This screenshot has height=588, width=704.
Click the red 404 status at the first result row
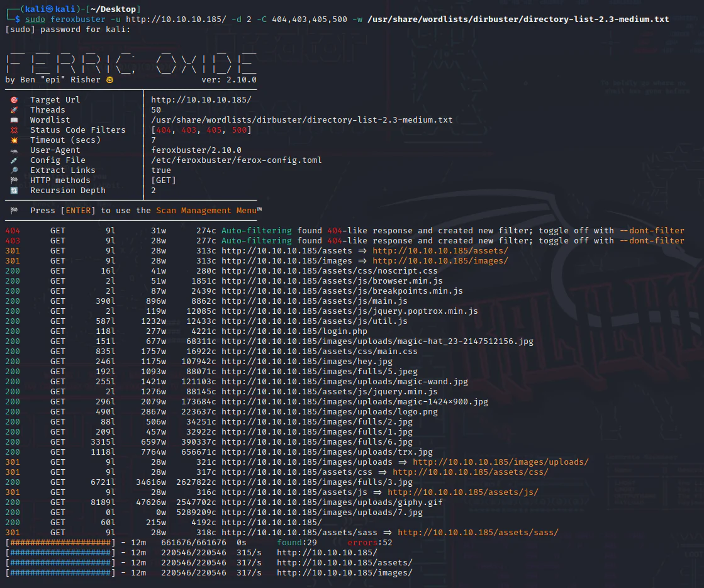click(13, 231)
